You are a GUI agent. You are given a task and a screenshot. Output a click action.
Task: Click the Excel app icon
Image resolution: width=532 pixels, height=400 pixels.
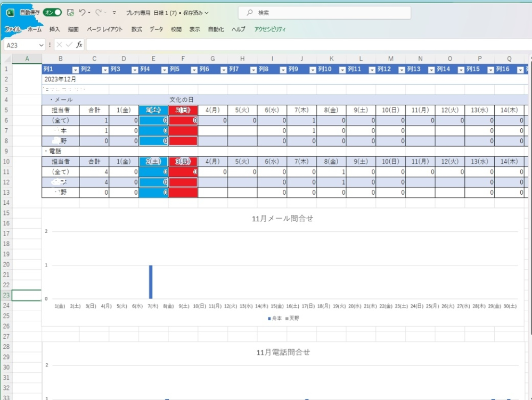click(x=10, y=13)
